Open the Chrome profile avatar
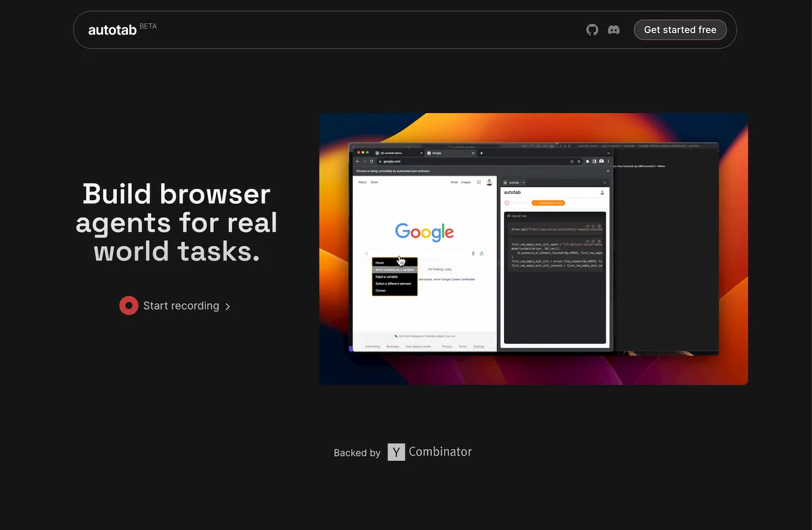812x530 pixels. click(x=601, y=161)
